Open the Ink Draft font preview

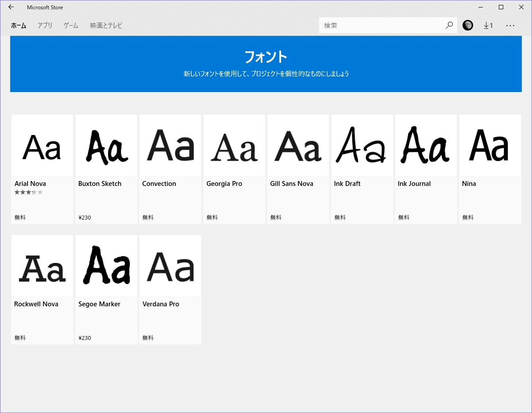point(362,146)
